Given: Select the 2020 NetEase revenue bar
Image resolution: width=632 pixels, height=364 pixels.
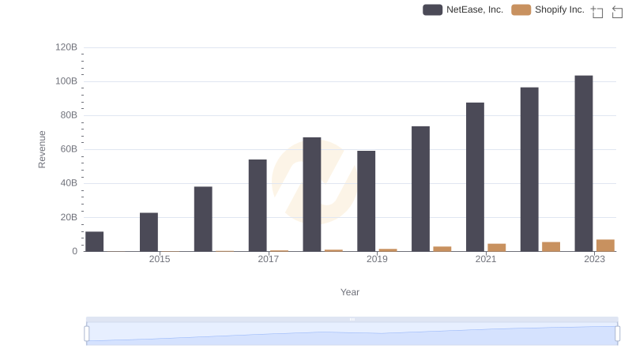Looking at the screenshot, I should [421, 189].
